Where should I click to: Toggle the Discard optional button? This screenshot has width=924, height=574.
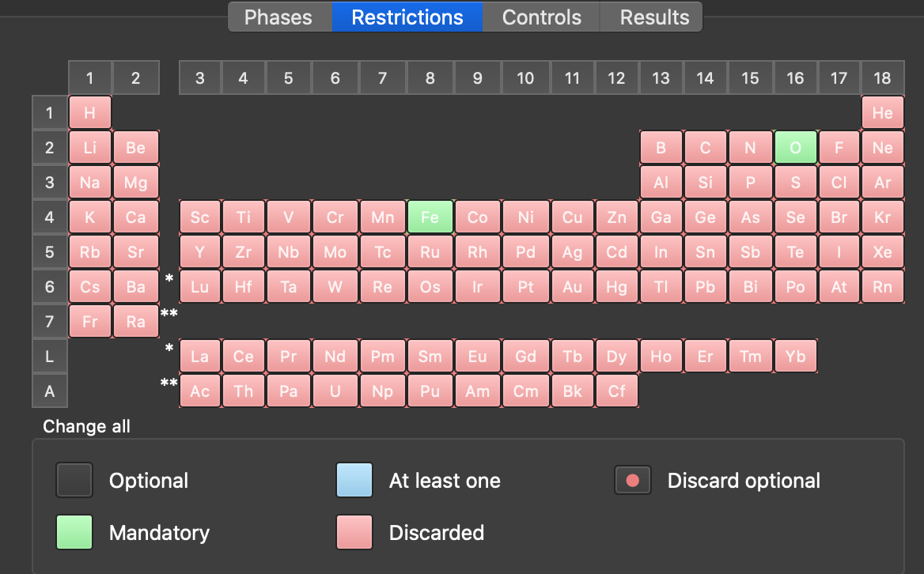click(633, 481)
